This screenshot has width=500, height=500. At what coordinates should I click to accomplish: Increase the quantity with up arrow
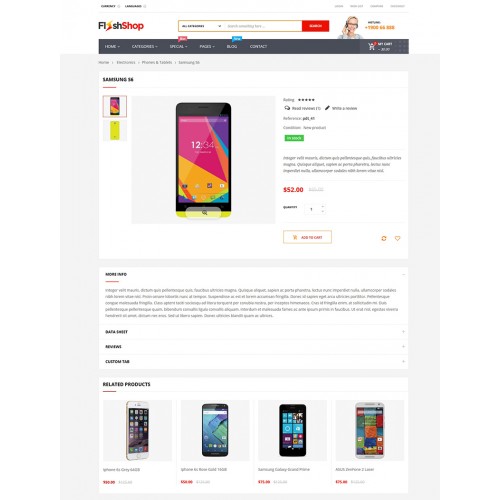coord(323,207)
